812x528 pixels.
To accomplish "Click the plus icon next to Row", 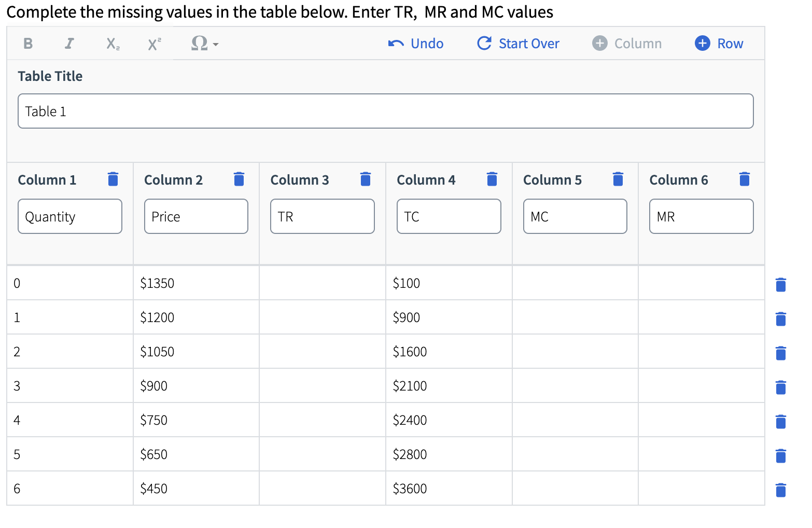I will tap(702, 44).
